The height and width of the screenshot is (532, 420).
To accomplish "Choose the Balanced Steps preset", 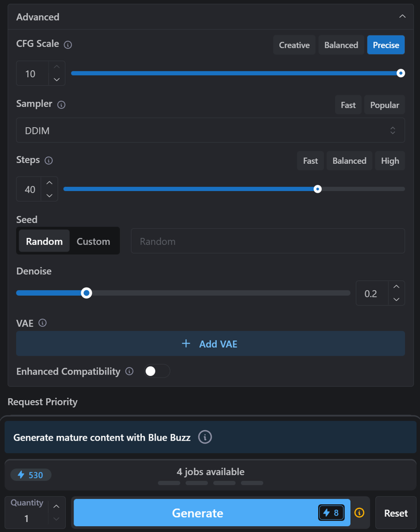I will (x=349, y=161).
